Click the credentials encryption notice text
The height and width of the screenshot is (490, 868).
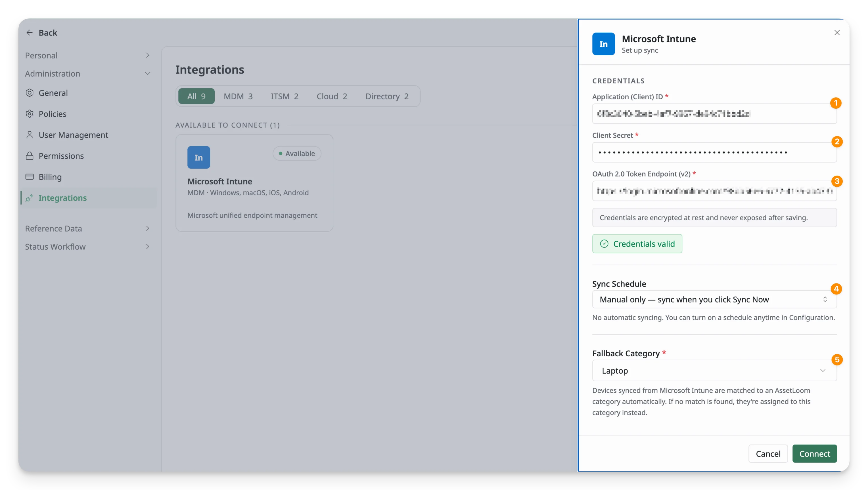coord(704,218)
